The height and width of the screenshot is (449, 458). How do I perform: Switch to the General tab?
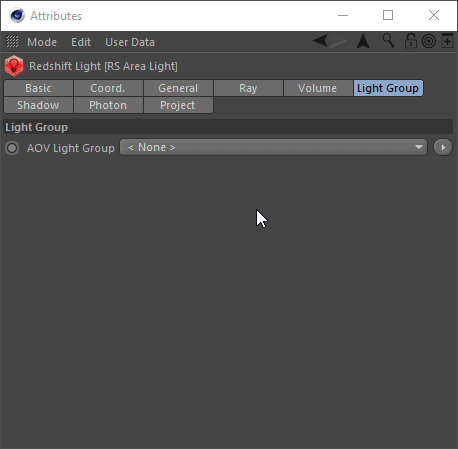(178, 88)
